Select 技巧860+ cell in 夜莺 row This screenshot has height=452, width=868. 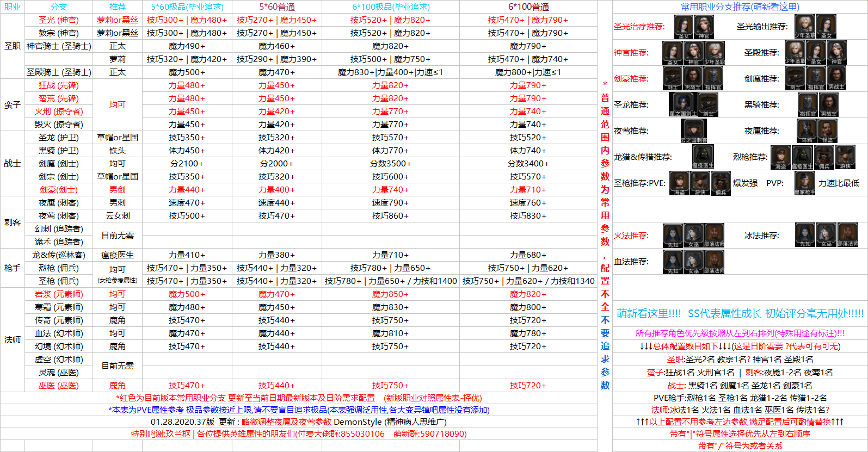(x=391, y=216)
